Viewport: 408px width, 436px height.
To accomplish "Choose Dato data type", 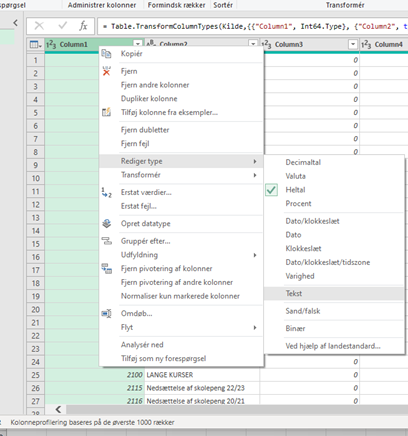I will (x=334, y=235).
